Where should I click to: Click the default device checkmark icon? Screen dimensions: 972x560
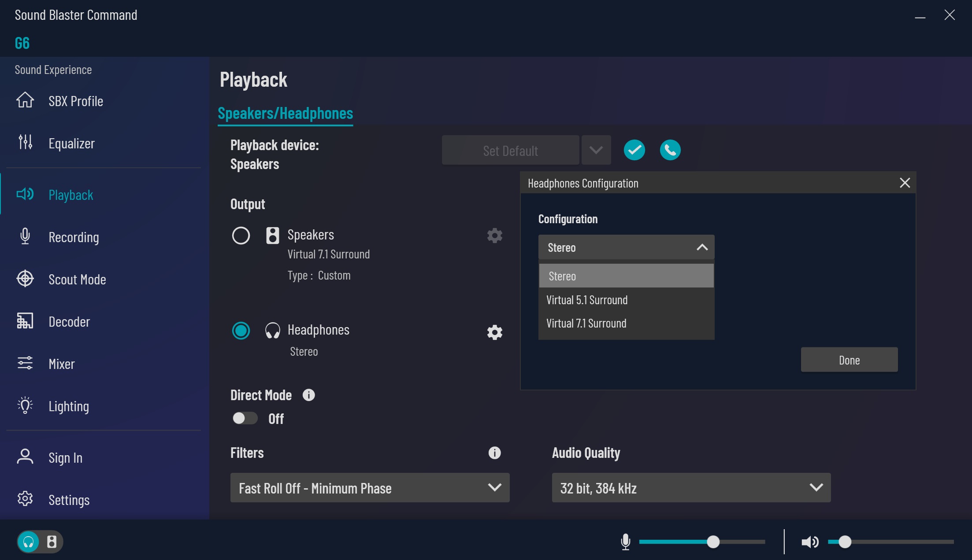tap(634, 150)
